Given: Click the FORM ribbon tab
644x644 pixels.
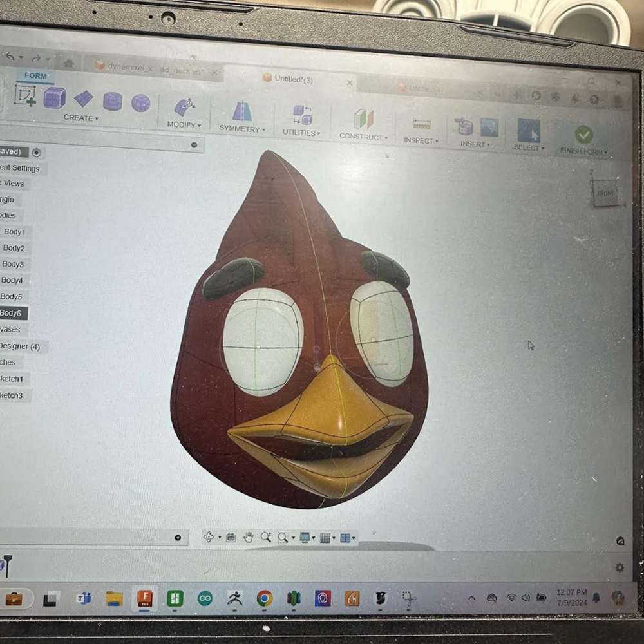Looking at the screenshot, I should pos(35,76).
